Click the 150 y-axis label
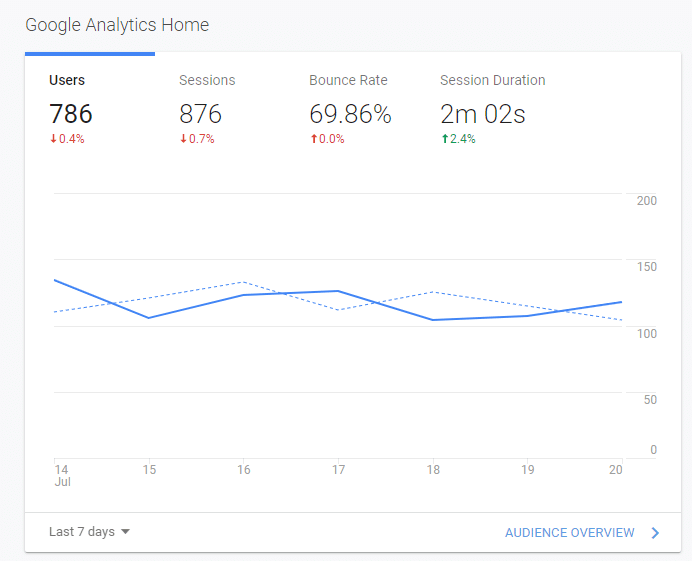 647,267
